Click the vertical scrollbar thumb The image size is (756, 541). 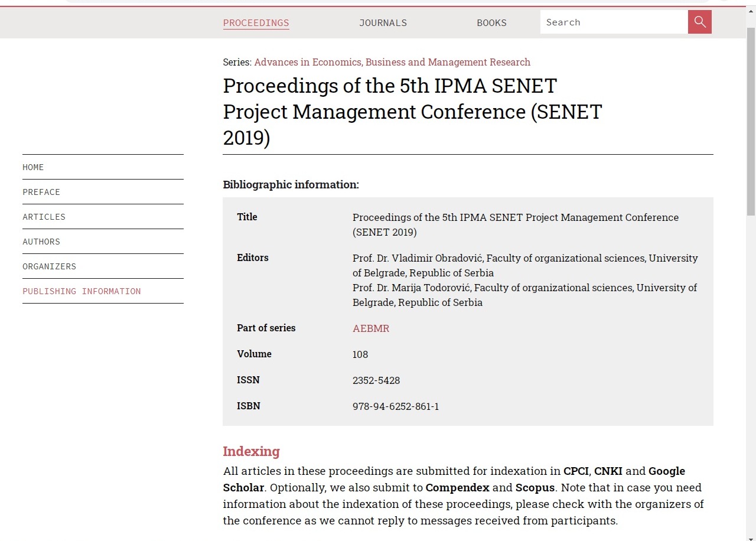(751, 118)
